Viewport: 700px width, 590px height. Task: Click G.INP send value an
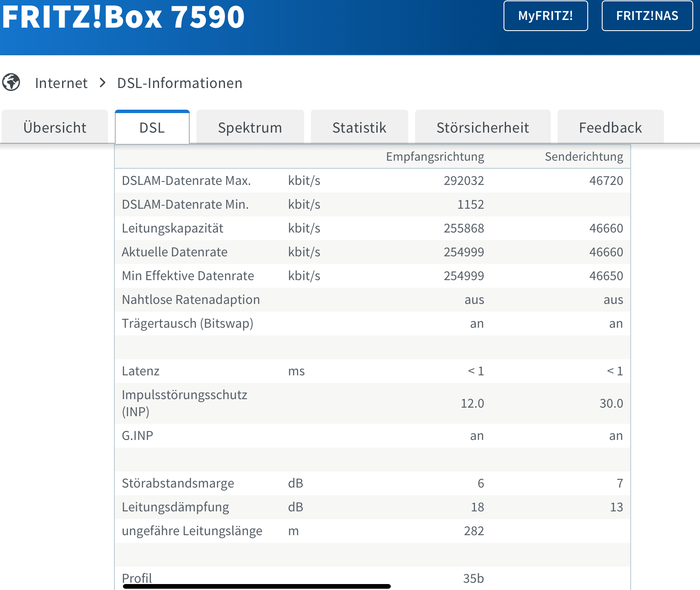616,436
